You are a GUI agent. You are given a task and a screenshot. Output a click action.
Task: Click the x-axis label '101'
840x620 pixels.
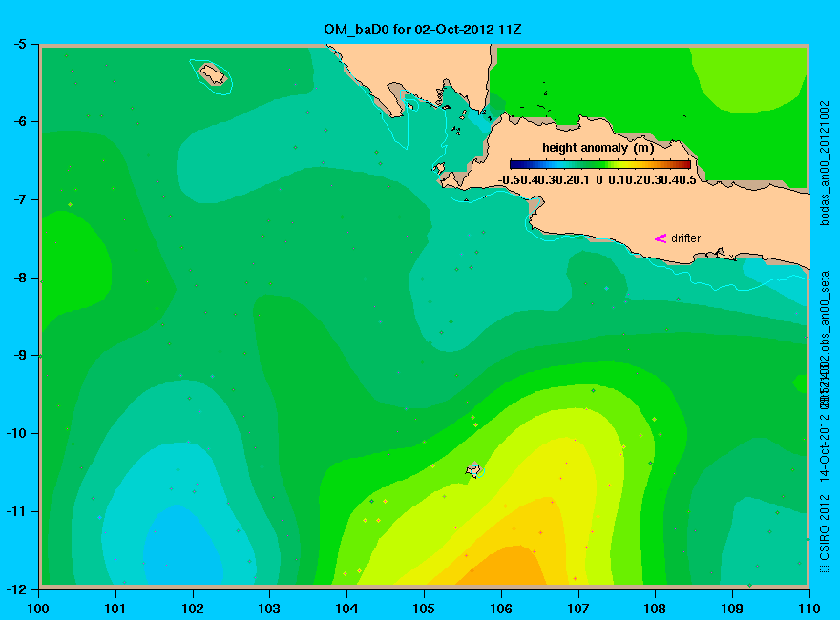click(115, 609)
